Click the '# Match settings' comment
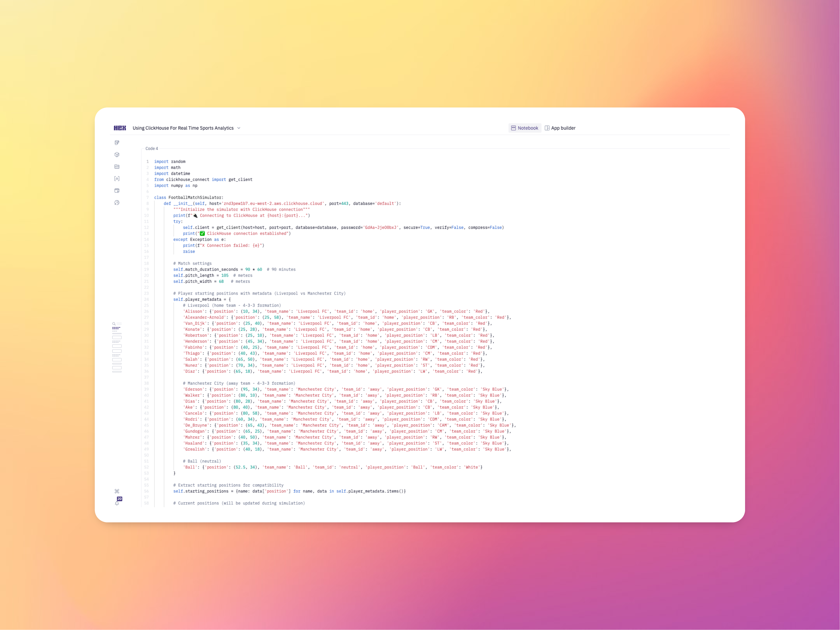Image resolution: width=840 pixels, height=630 pixels. pyautogui.click(x=193, y=264)
